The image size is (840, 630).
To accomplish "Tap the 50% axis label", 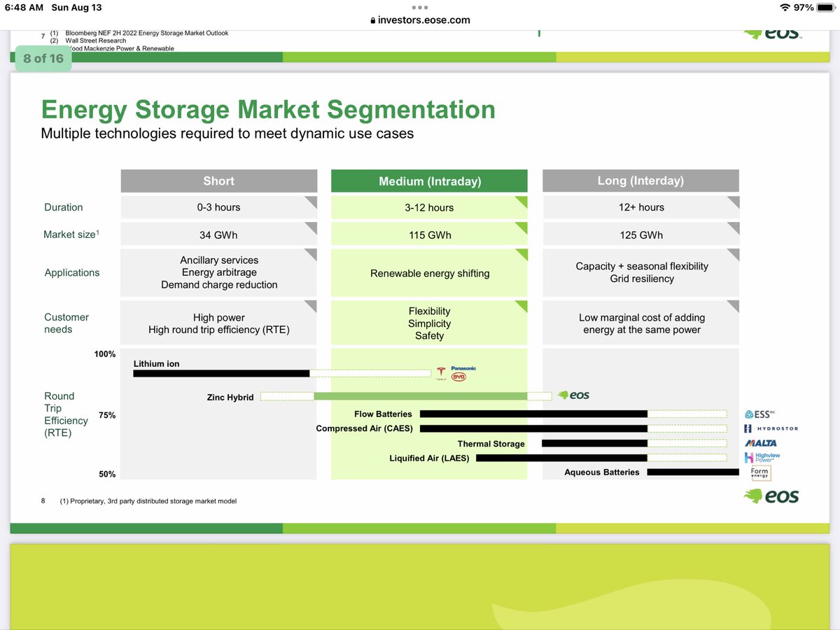I will click(107, 475).
